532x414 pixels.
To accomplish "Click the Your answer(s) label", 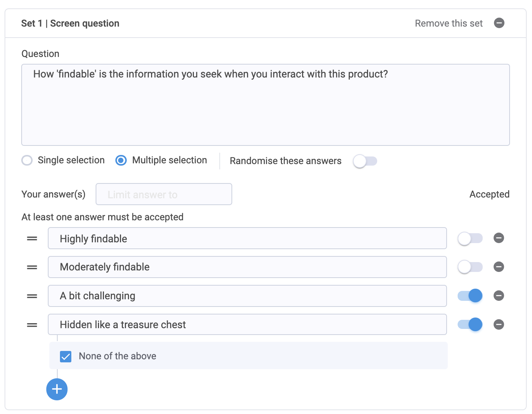I will tap(54, 194).
